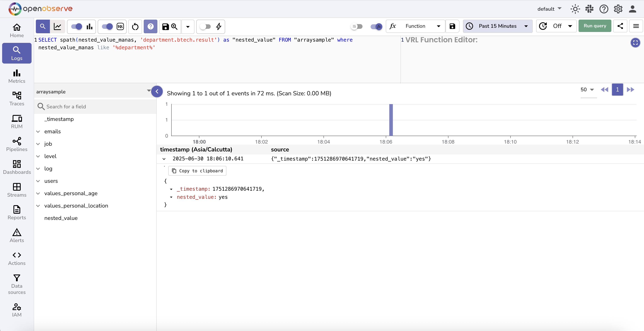The height and width of the screenshot is (331, 644).
Task: Expand the emails field in field list
Action: pos(38,132)
